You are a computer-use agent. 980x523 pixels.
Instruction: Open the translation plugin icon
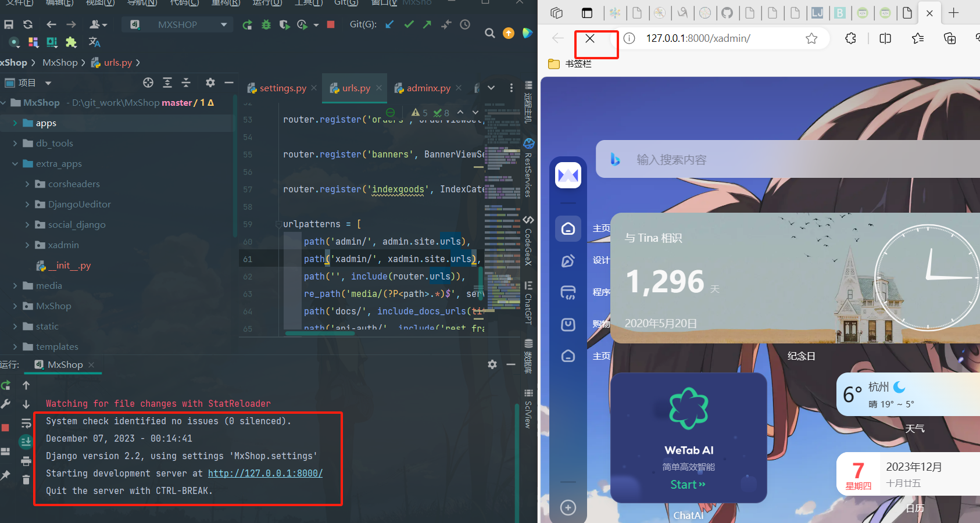click(x=94, y=42)
